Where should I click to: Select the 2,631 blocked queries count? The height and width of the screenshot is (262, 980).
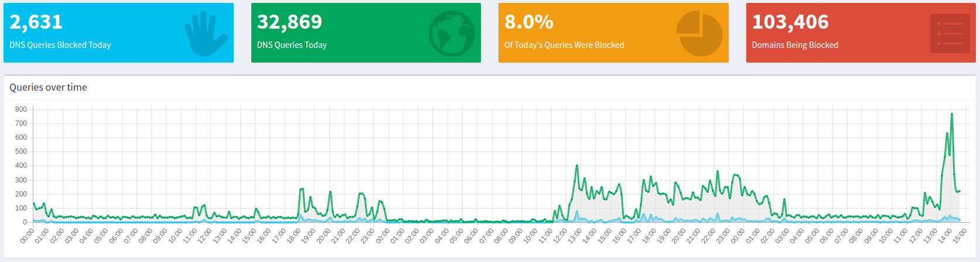[36, 22]
